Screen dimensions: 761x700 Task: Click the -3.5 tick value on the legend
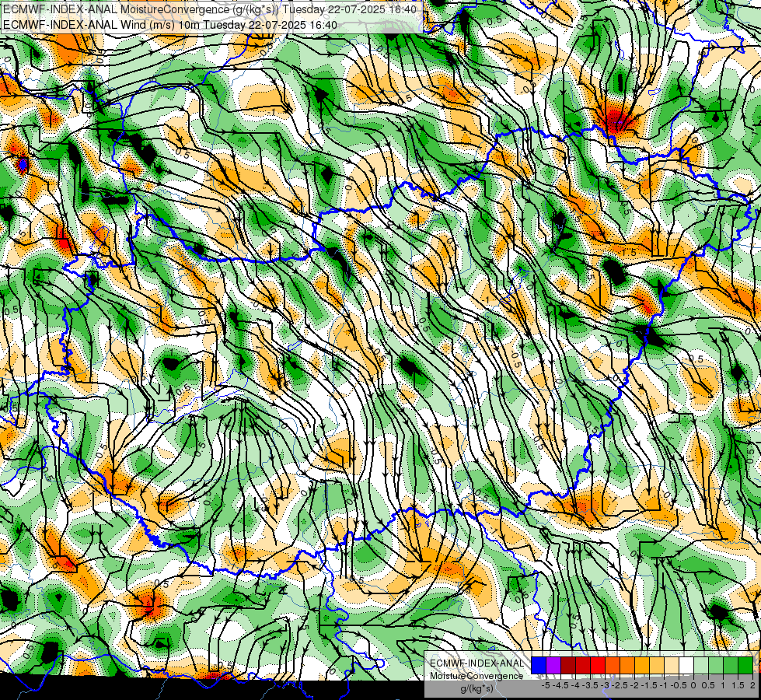click(x=590, y=685)
